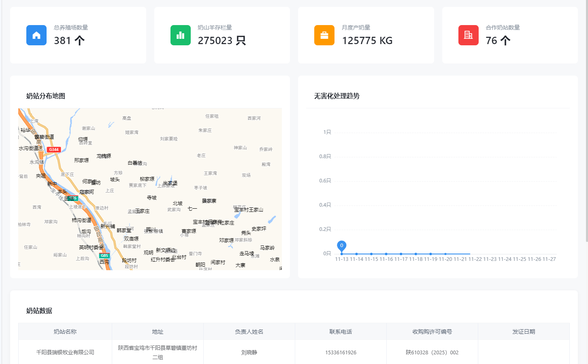Click the red building icon for 合作奶站数量
Viewport: 588px width, 364px height.
pyautogui.click(x=469, y=35)
